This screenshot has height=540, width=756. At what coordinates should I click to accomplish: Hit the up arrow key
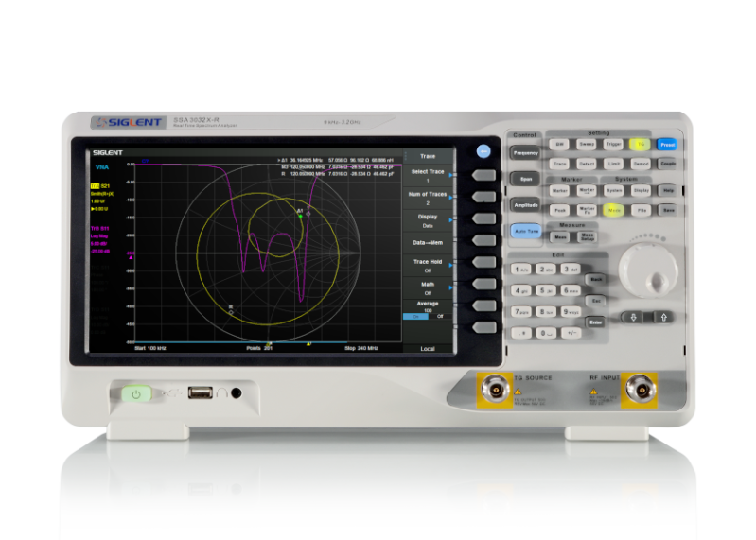point(663,317)
